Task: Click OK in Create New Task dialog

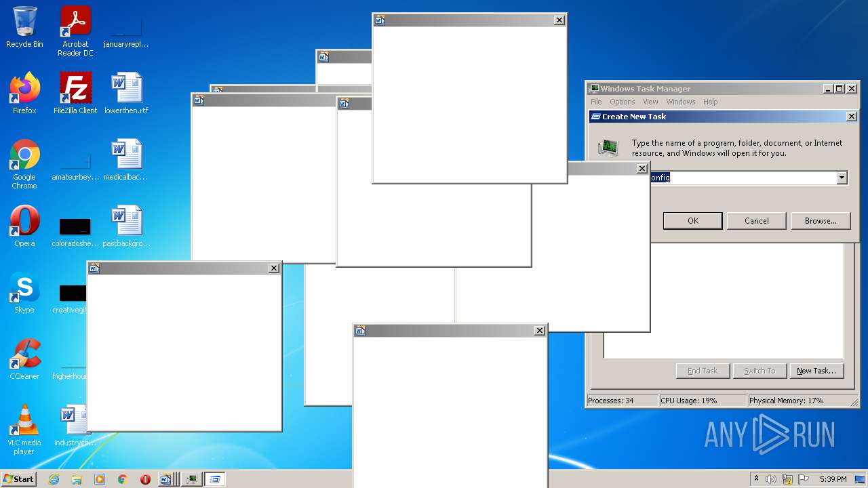Action: coord(692,221)
